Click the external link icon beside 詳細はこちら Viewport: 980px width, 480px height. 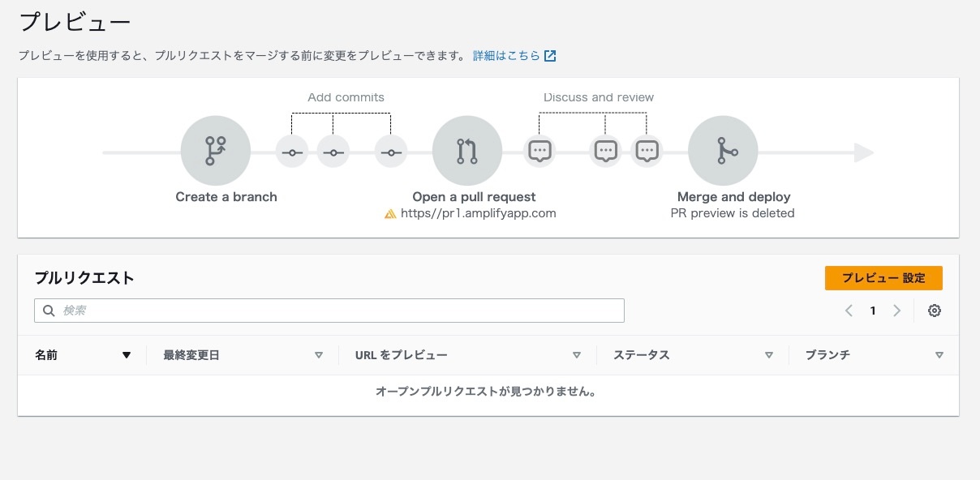tap(550, 56)
